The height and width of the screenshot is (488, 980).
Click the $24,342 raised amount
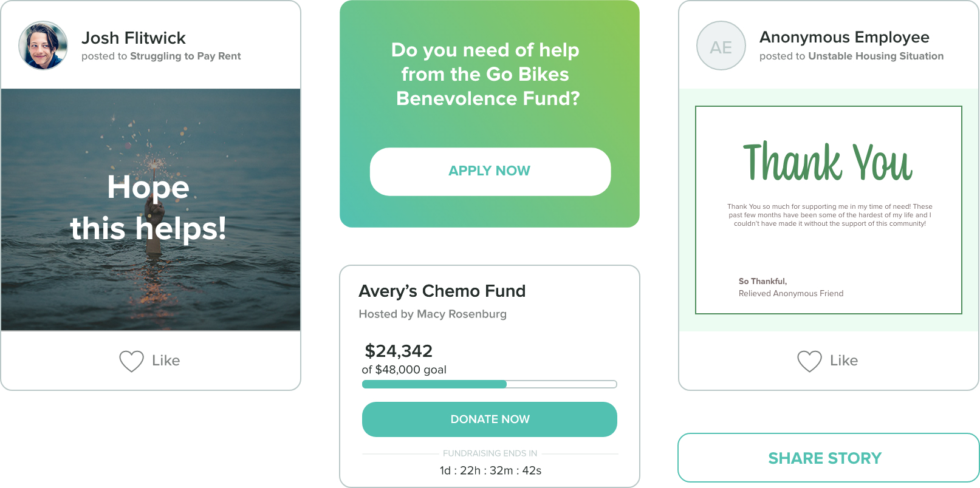[x=399, y=351]
